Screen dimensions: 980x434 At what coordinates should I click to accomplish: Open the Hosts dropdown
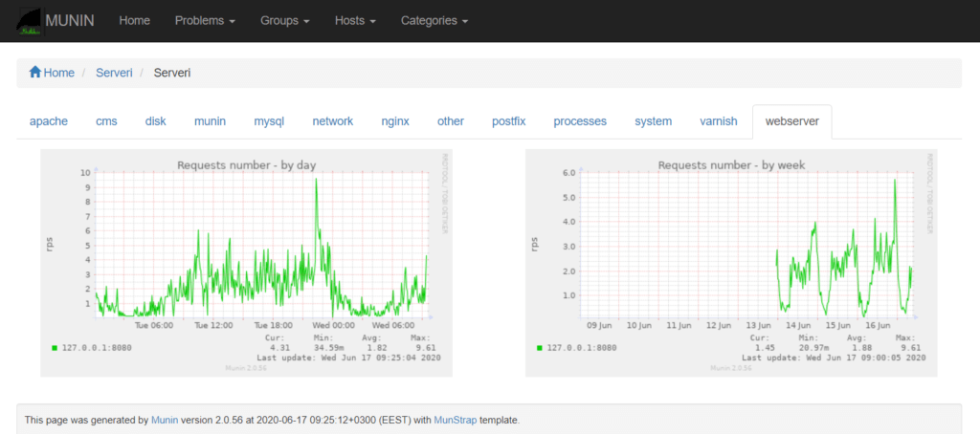click(355, 20)
